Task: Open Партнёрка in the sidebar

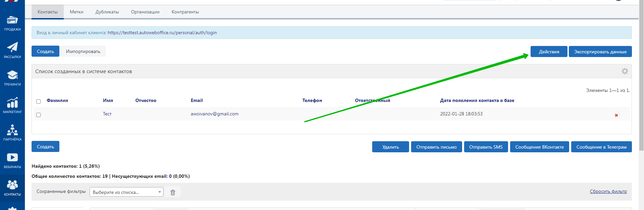Action: pos(12,133)
